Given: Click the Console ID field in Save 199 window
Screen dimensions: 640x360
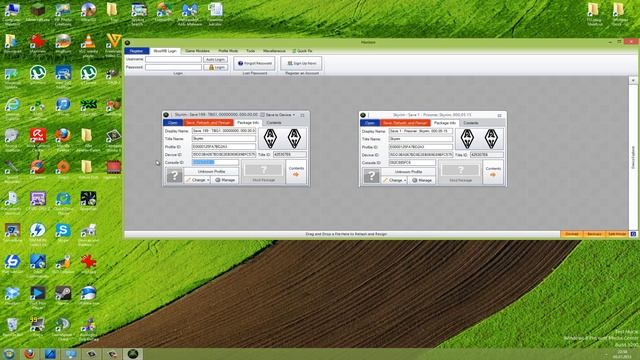Looking at the screenshot, I should click(215, 162).
